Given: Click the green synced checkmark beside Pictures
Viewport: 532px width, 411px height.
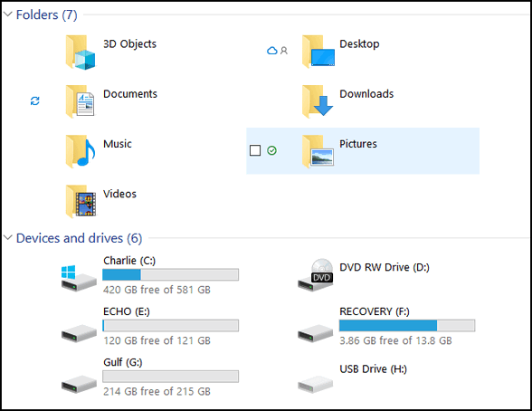Looking at the screenshot, I should click(x=271, y=150).
